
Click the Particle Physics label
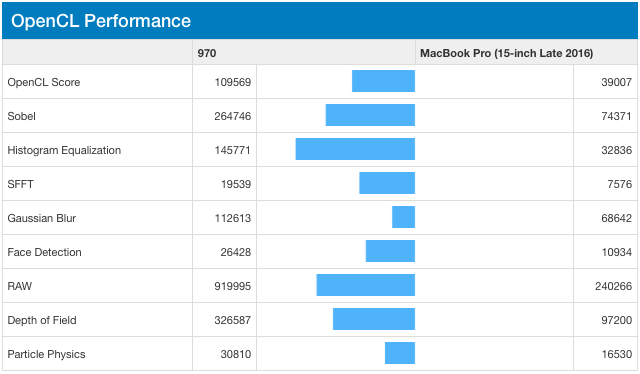click(x=47, y=354)
